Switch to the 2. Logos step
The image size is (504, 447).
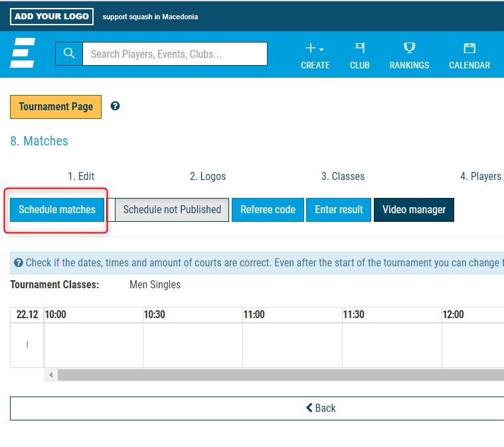coord(208,176)
